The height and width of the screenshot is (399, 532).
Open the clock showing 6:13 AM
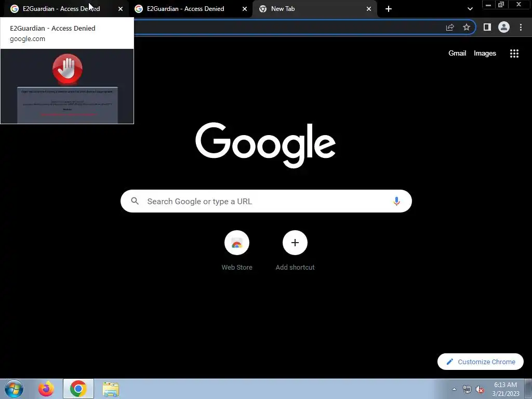pos(506,389)
